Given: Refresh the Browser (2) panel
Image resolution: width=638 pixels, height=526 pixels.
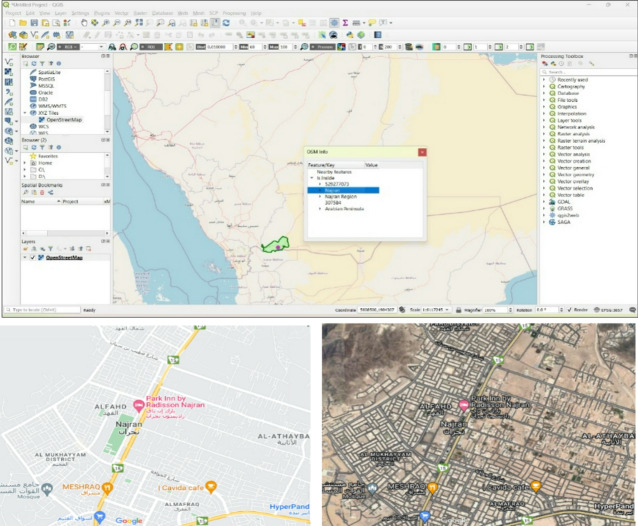Looking at the screenshot, I should click(x=34, y=147).
